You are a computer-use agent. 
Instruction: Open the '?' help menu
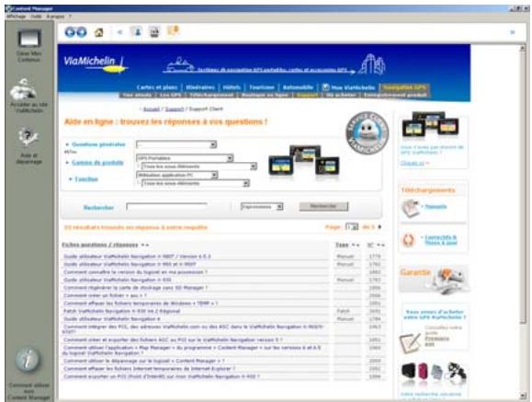(70, 17)
